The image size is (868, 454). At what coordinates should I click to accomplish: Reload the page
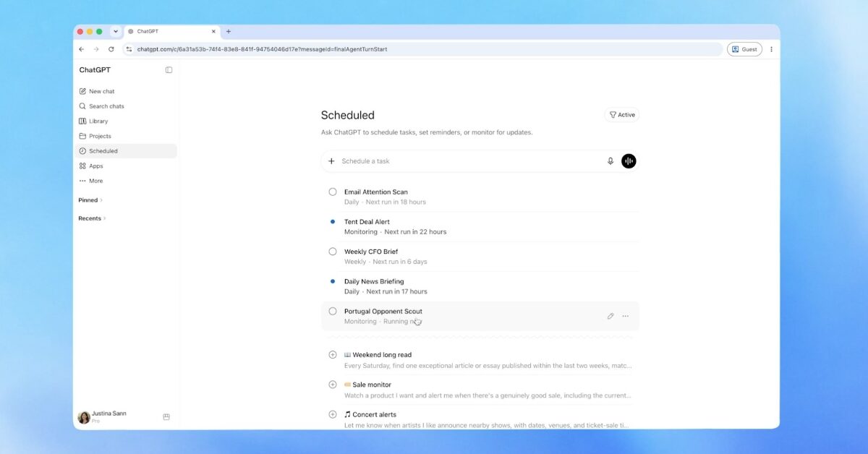(x=111, y=49)
